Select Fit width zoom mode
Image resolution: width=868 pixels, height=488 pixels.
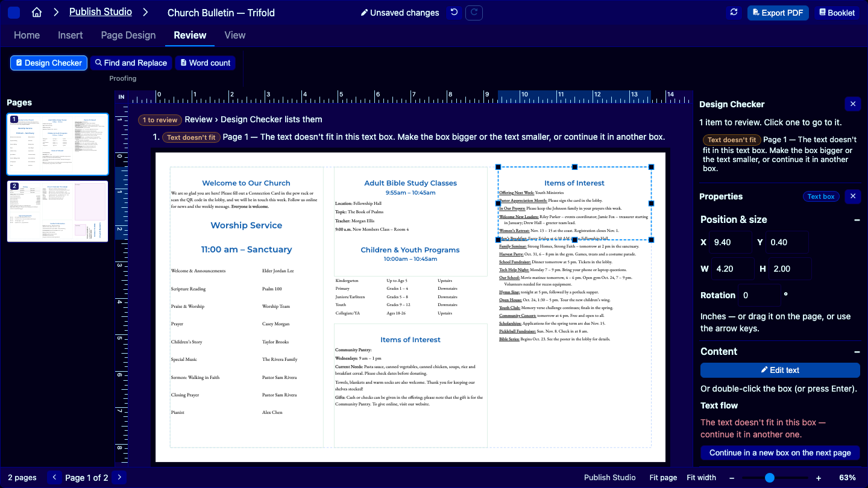pos(702,478)
